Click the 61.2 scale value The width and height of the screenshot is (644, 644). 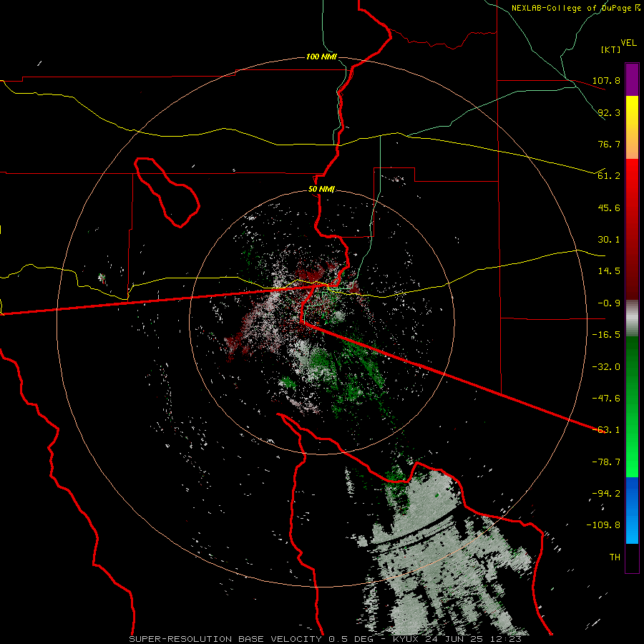[609, 176]
